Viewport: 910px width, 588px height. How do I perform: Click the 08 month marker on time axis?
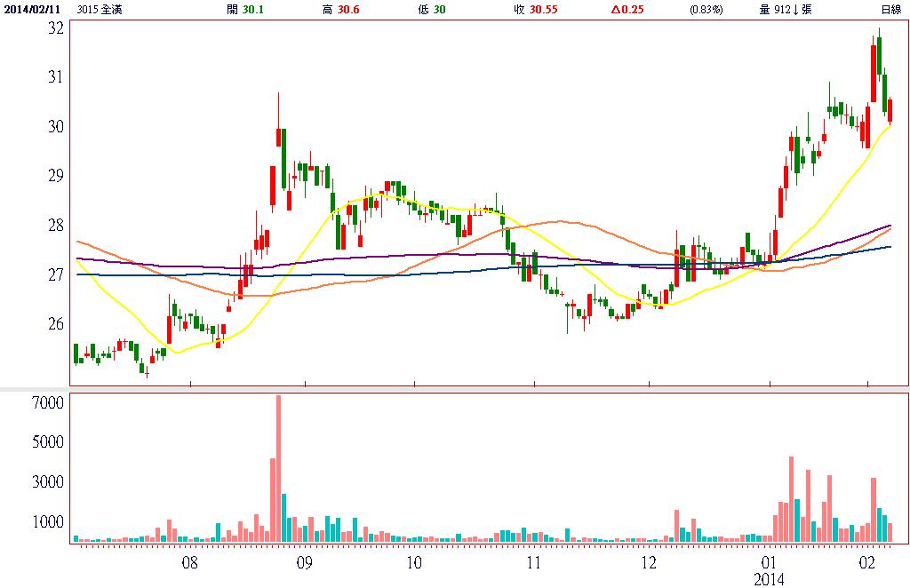189,562
